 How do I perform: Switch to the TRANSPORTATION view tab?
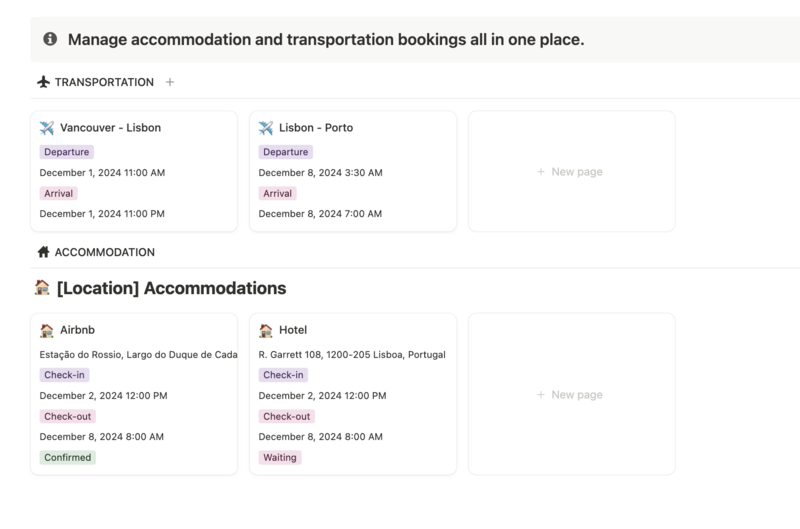coord(95,82)
